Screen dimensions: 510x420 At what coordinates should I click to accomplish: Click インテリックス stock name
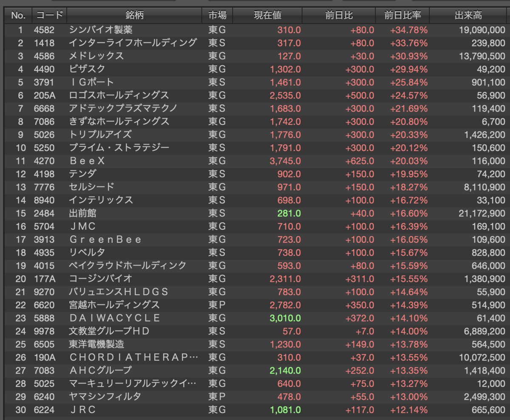(101, 200)
